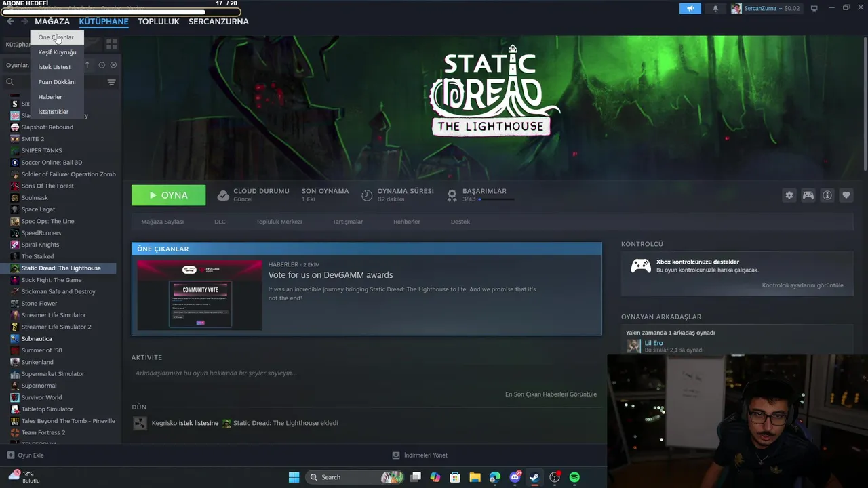The height and width of the screenshot is (488, 868).
Task: Open Steam notifications bell
Action: coord(715,9)
